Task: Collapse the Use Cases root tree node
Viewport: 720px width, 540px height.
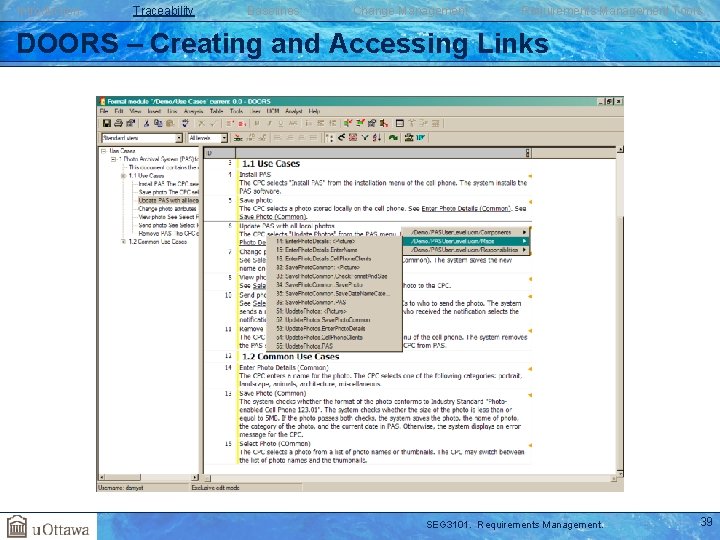Action: [103, 151]
